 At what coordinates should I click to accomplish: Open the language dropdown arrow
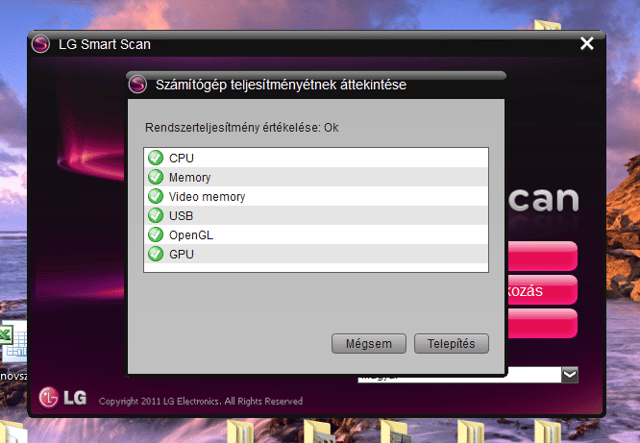[570, 374]
